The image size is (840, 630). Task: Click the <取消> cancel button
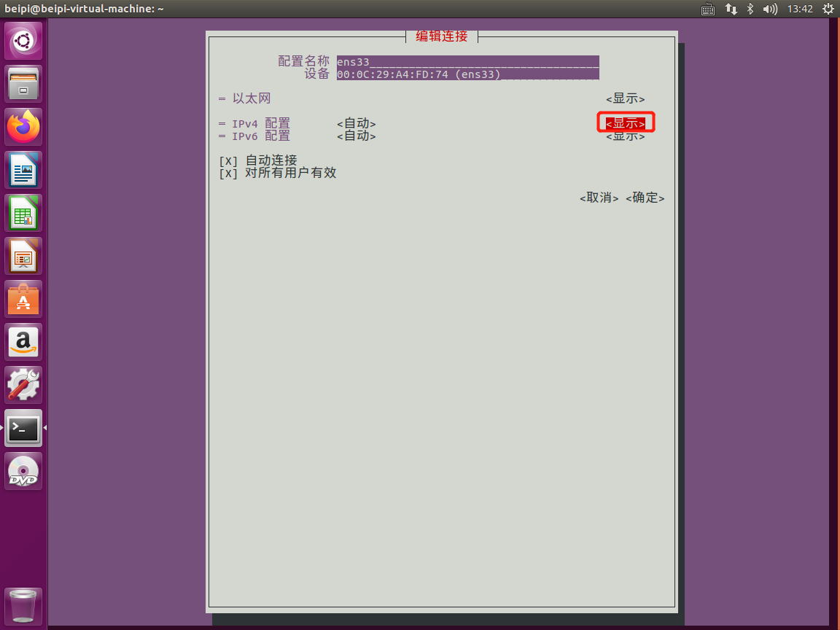(x=599, y=198)
